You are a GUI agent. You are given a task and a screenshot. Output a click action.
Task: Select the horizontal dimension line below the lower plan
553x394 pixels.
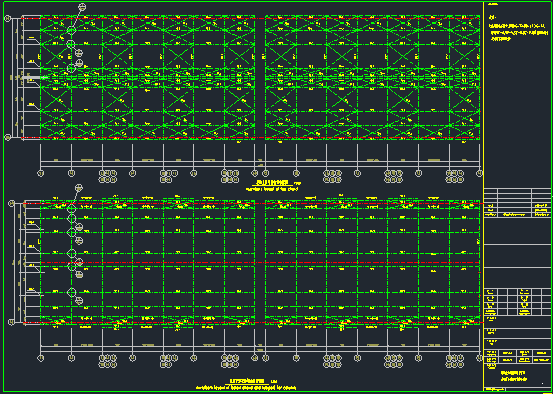click(260, 346)
